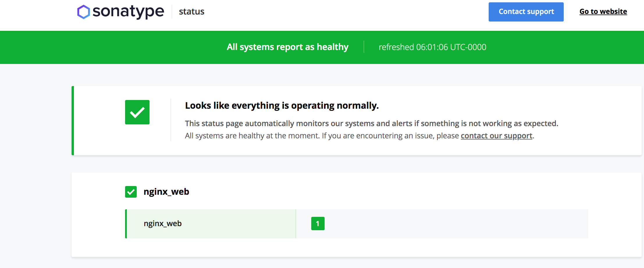
Task: Select the nginx_web service row
Action: click(357, 224)
